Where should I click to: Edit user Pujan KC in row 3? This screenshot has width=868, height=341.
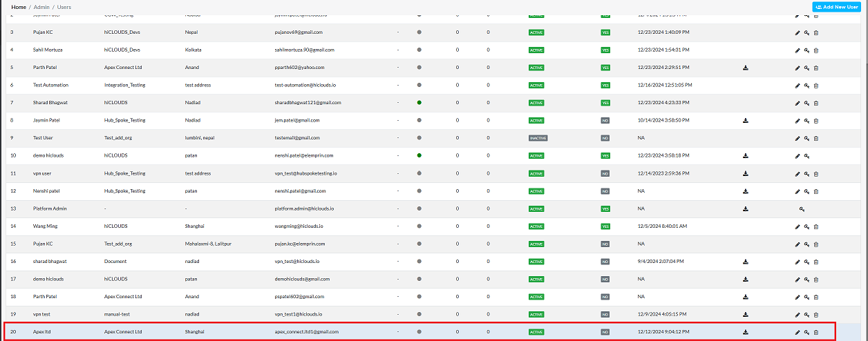[x=797, y=32]
